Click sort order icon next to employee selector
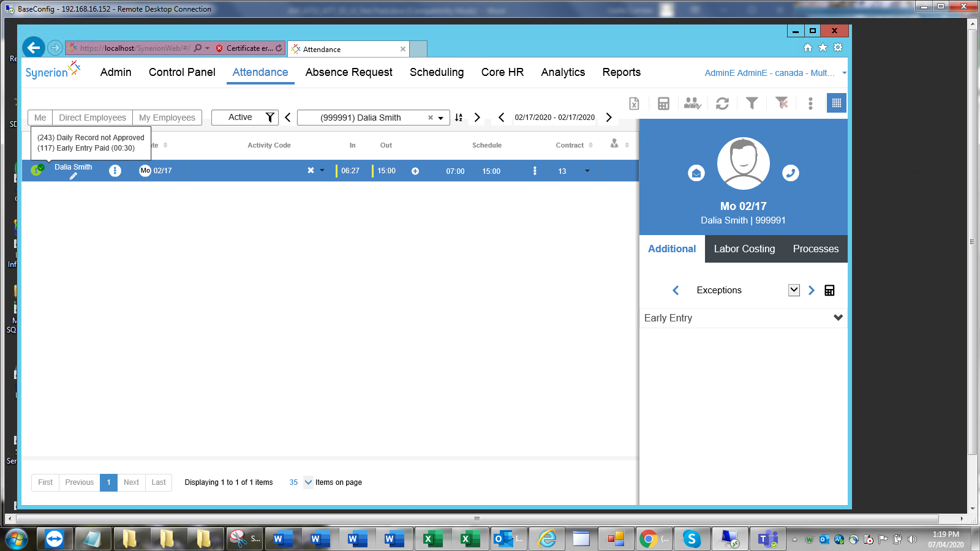 tap(459, 118)
